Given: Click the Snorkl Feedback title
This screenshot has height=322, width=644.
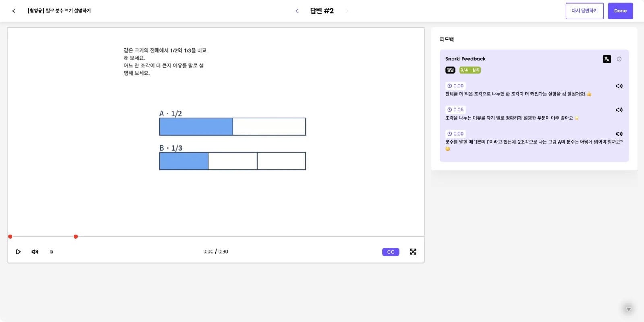Looking at the screenshot, I should click(465, 59).
